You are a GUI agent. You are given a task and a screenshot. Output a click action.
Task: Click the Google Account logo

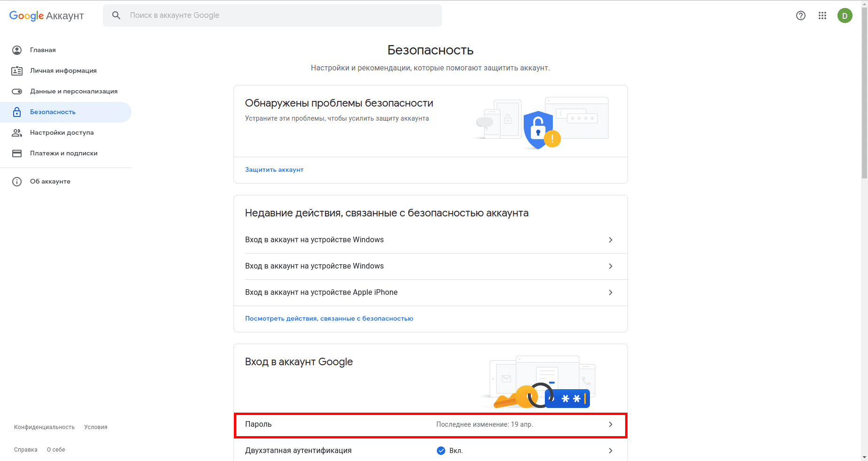(46, 15)
